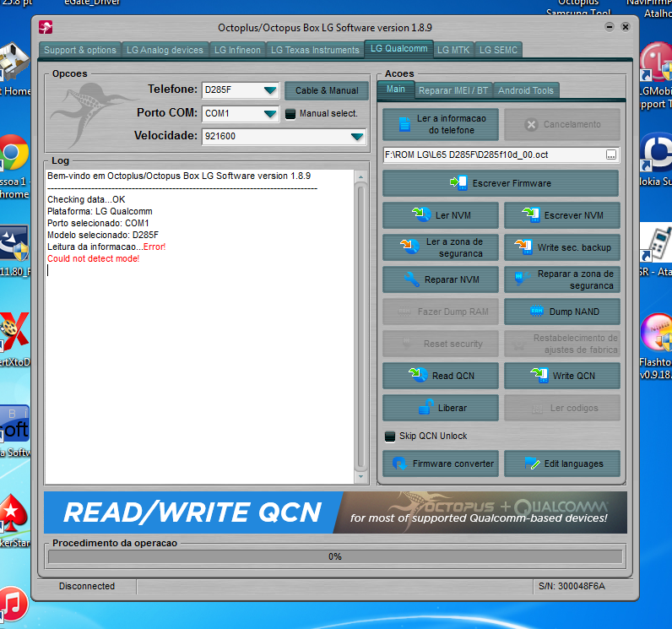Image resolution: width=672 pixels, height=629 pixels.
Task: Expand the Velocidade baud rate dropdown
Action: tap(356, 137)
